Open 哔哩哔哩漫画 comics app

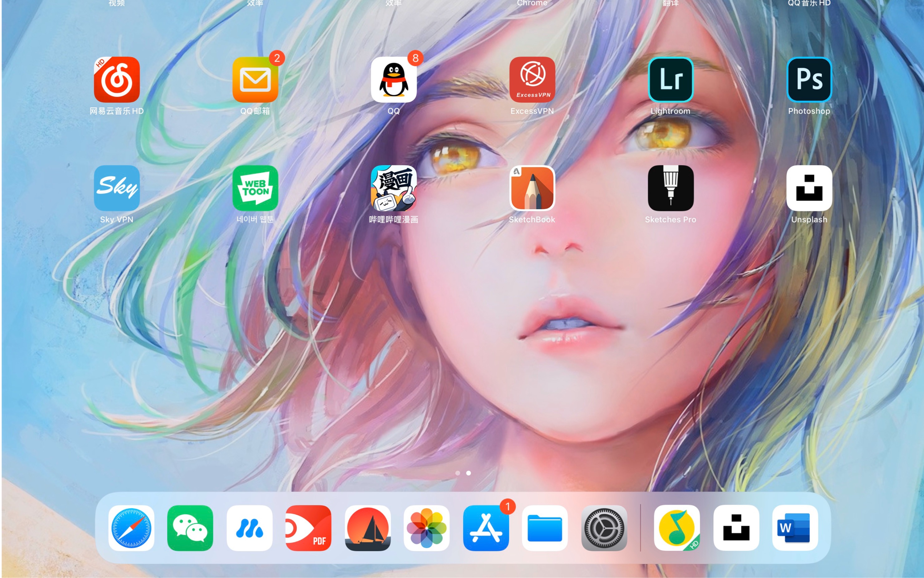pos(393,188)
